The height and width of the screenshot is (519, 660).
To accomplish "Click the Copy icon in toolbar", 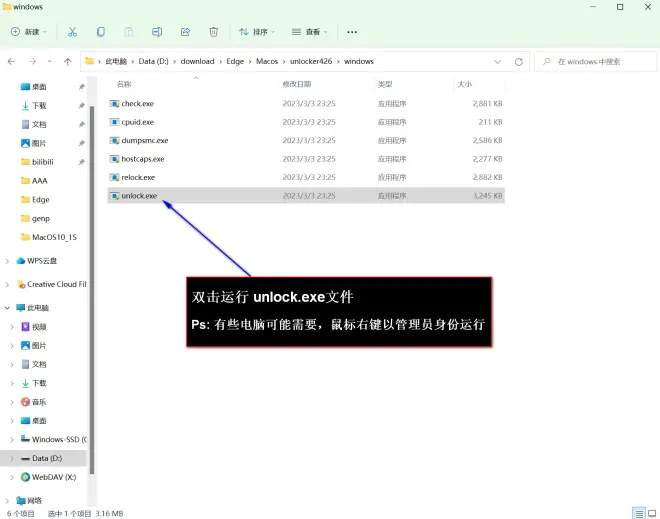I will [101, 32].
